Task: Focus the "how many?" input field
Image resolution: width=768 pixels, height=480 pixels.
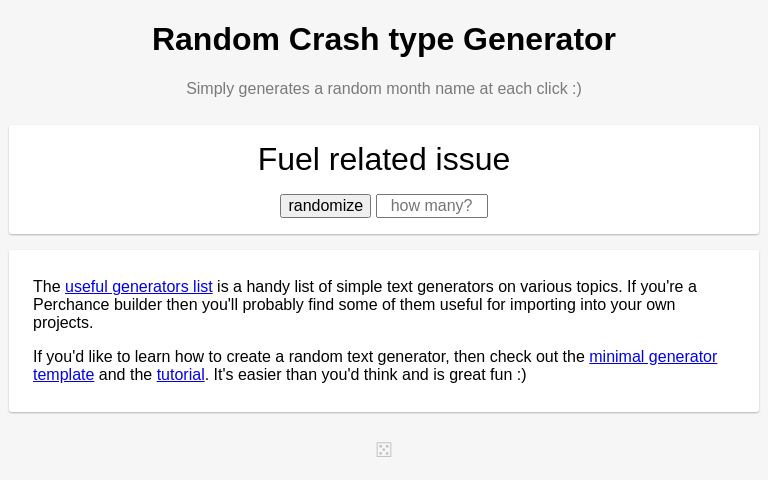Action: (431, 206)
